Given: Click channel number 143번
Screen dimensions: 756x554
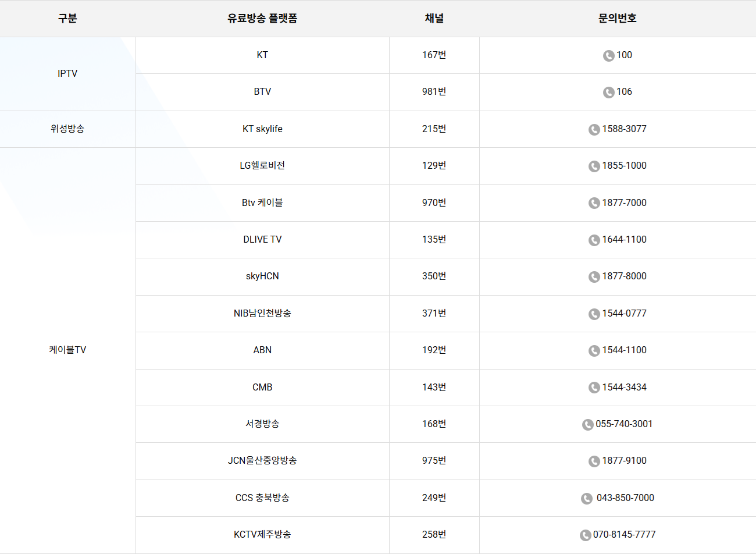Looking at the screenshot, I should [x=434, y=388].
